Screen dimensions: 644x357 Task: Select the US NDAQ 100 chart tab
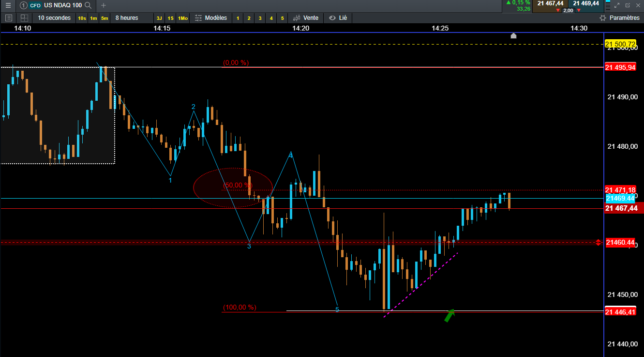62,5
